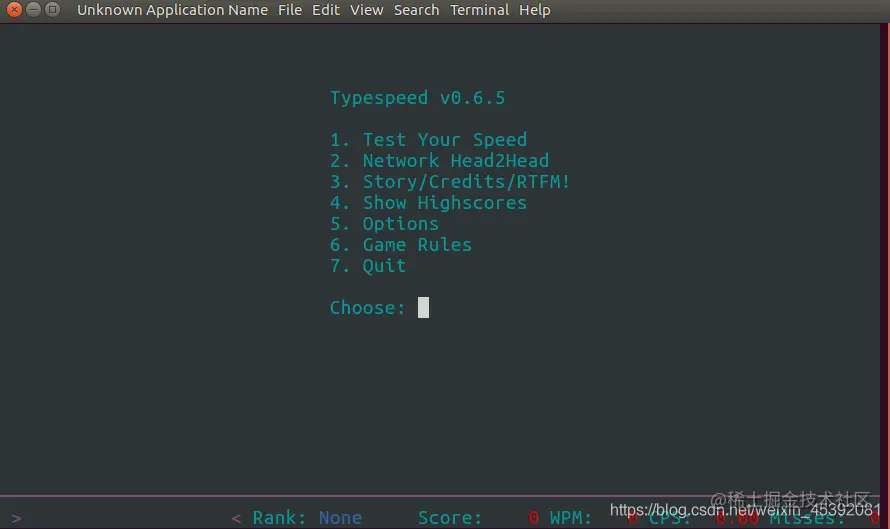Click the cursor block after Choose:
This screenshot has height=529, width=890.
click(423, 308)
